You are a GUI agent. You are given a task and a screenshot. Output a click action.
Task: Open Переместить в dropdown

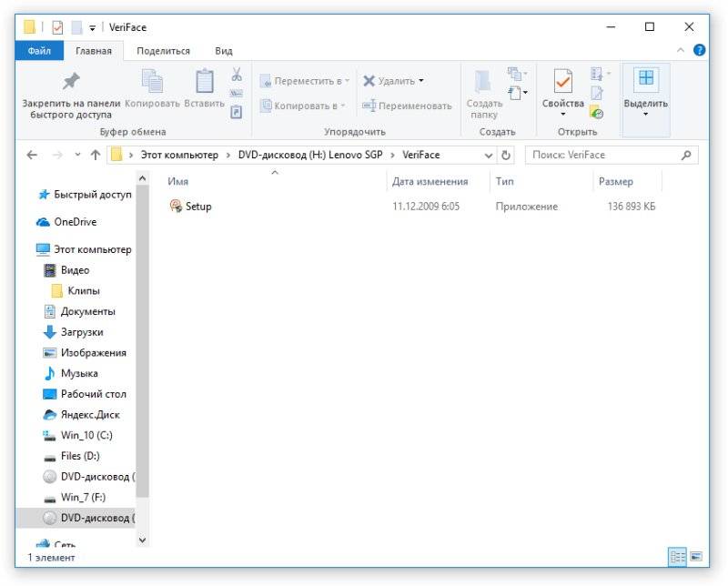click(x=305, y=81)
